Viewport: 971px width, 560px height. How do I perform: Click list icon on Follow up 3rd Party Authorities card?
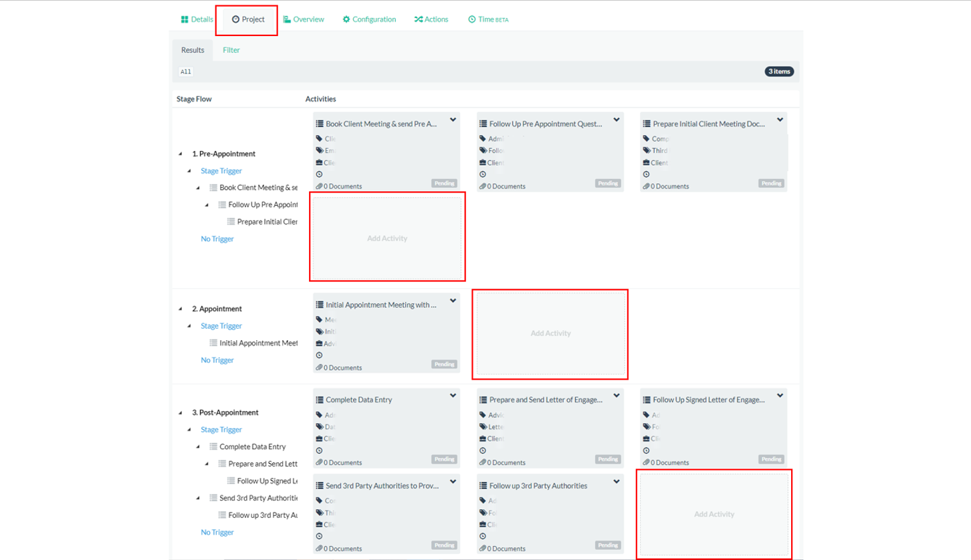(x=483, y=486)
